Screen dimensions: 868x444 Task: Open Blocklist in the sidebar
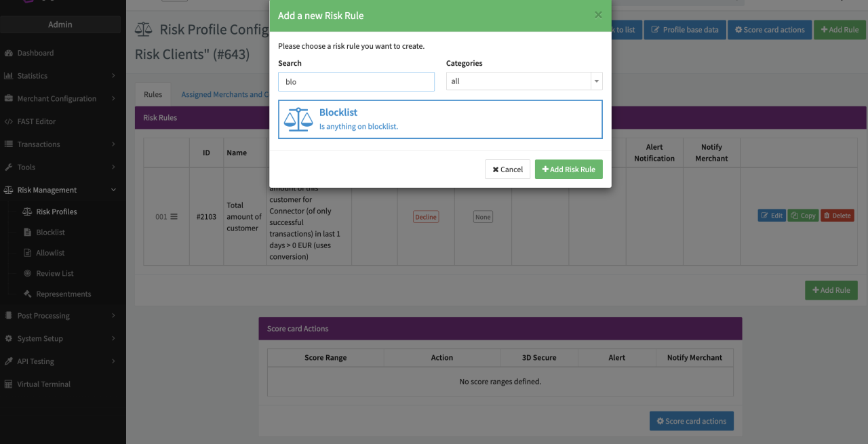(x=50, y=232)
